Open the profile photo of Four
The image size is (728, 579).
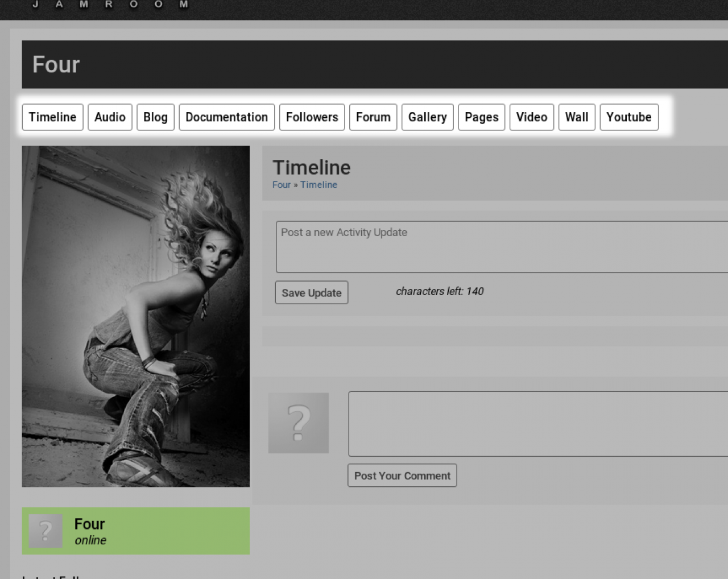point(135,316)
